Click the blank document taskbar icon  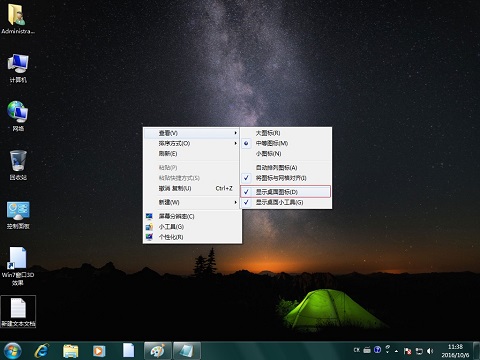tap(128, 351)
